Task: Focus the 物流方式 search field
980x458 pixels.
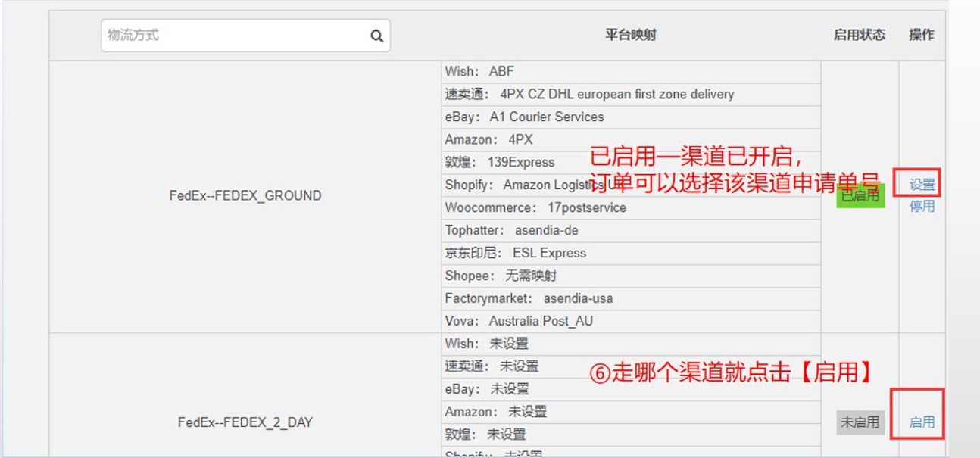Action: tap(245, 36)
